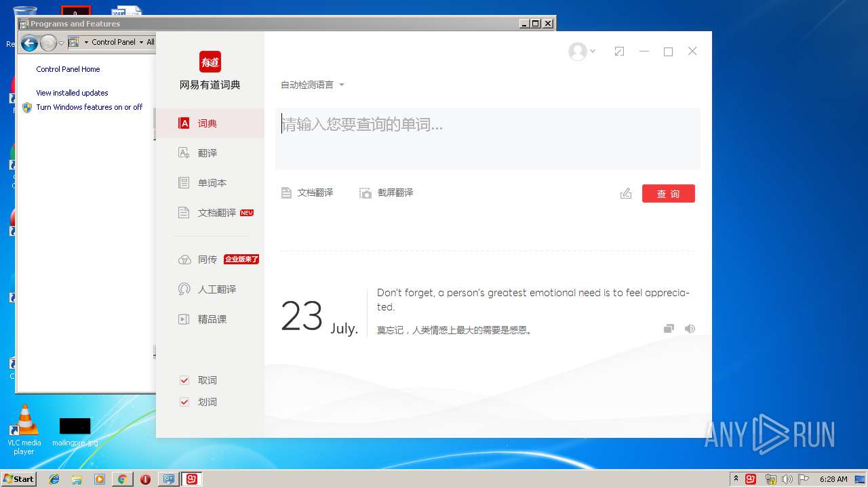Expand the 自动检测语言 language dropdown
Image resolution: width=868 pixels, height=488 pixels.
[313, 85]
